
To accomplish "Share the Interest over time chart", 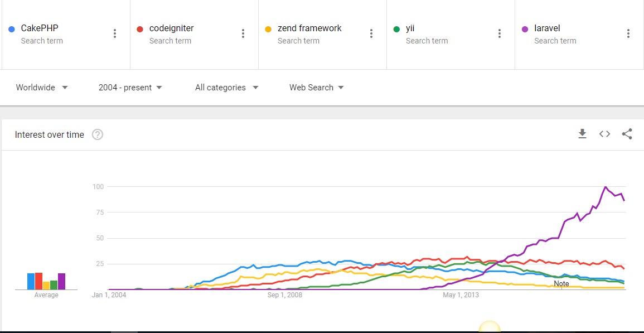I will (627, 134).
